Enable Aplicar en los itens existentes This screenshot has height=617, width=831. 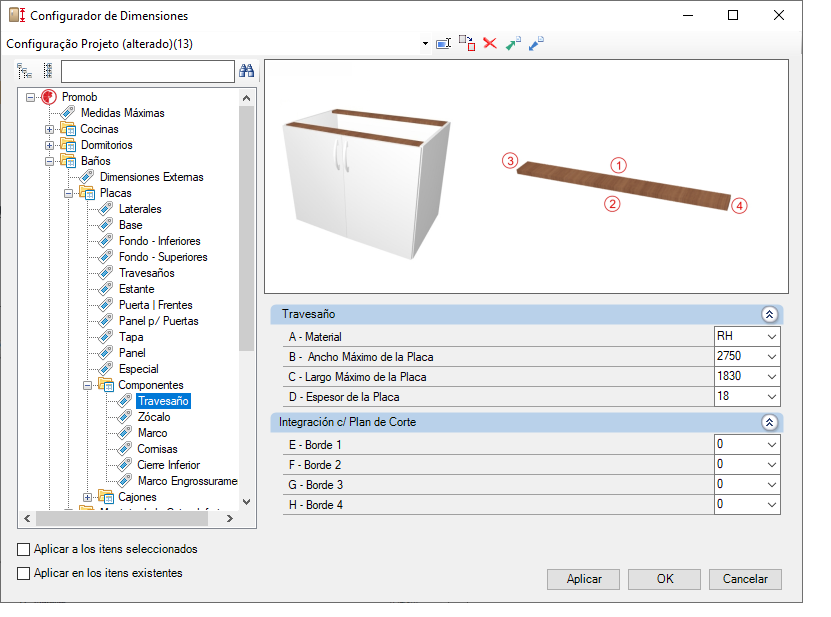(x=23, y=574)
